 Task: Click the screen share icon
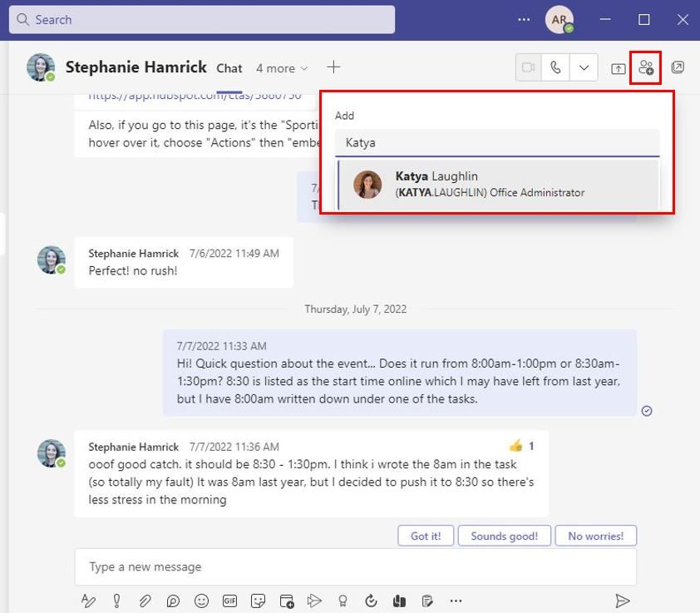pos(620,67)
